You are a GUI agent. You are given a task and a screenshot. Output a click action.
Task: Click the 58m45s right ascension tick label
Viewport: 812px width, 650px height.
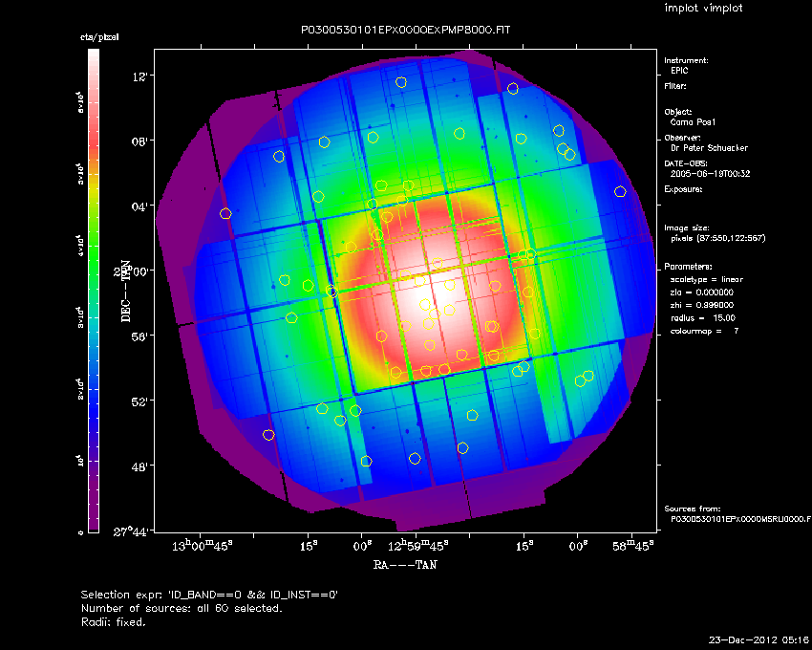click(x=632, y=545)
